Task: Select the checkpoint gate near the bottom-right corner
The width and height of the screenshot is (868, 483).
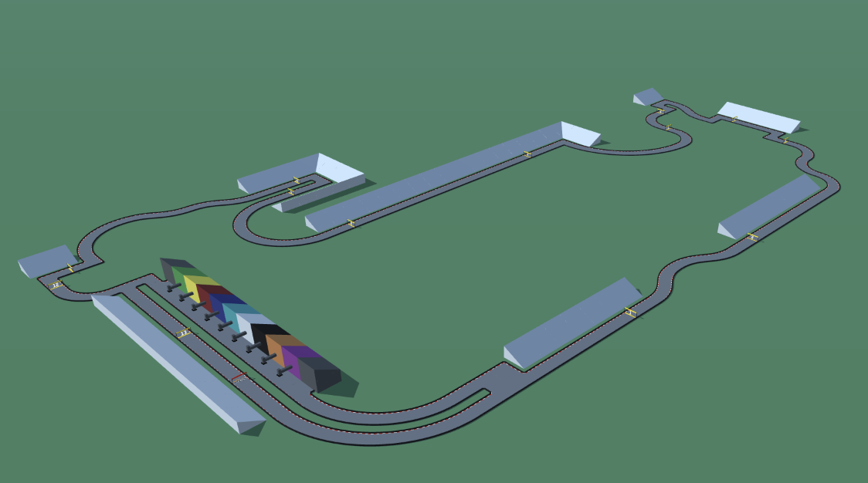Action: click(629, 312)
